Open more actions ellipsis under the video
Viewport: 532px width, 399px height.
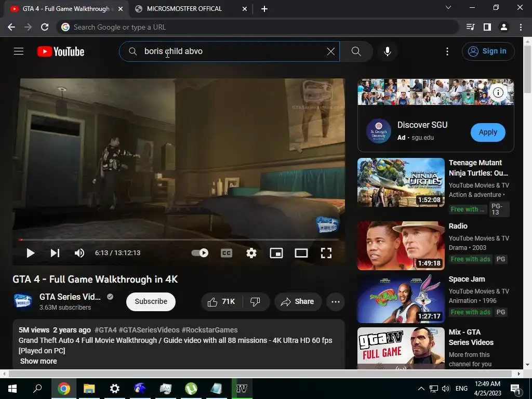[x=335, y=301]
